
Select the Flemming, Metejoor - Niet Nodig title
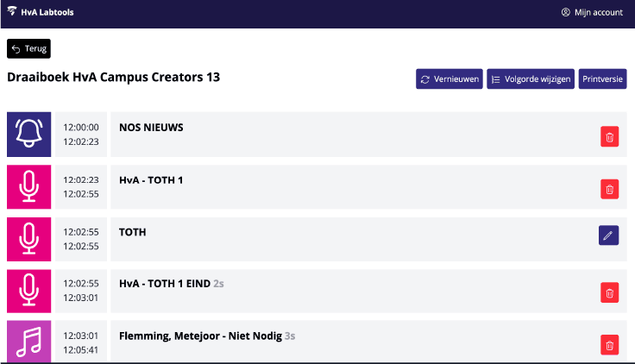click(x=201, y=336)
